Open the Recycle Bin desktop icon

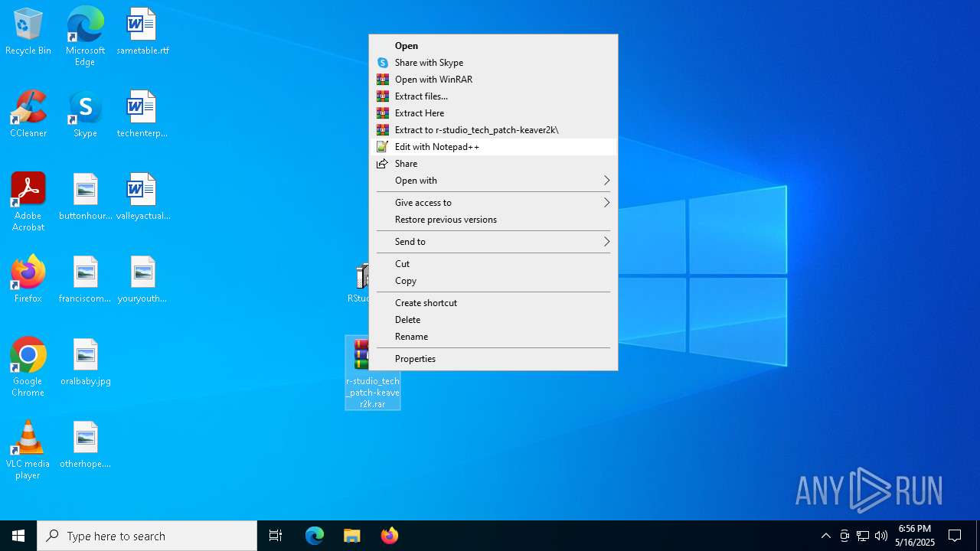point(28,32)
